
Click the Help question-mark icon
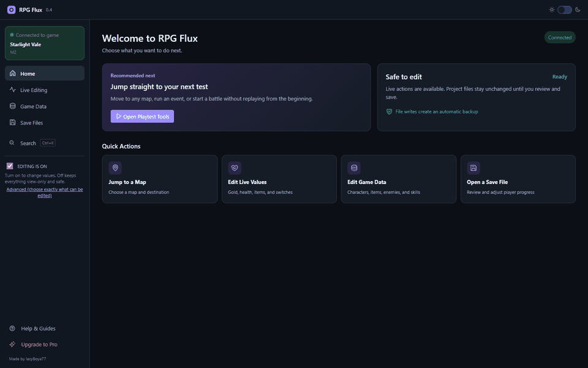[12, 328]
